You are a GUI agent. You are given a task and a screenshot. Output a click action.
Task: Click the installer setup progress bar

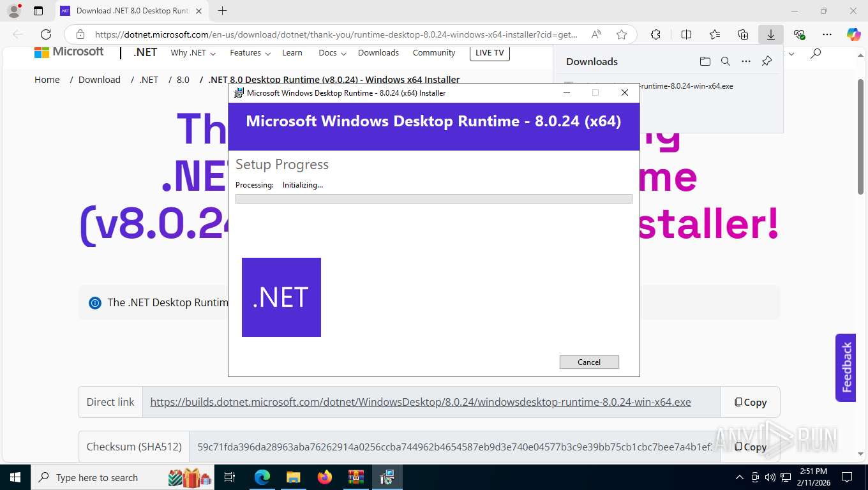tap(434, 199)
